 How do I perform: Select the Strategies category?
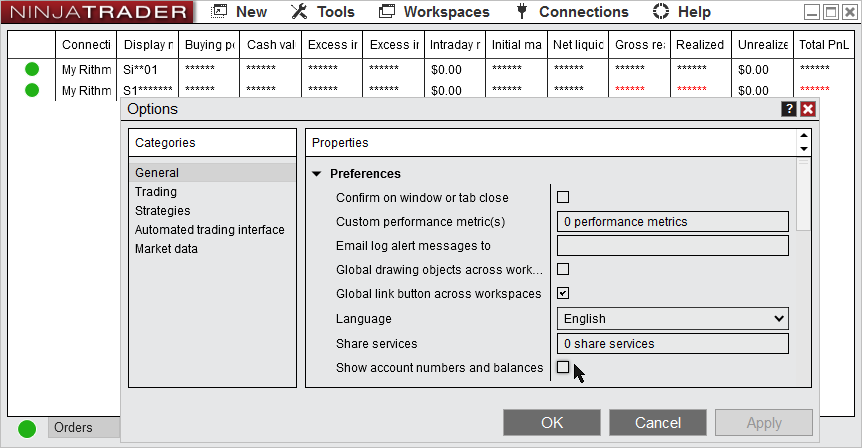212,211
